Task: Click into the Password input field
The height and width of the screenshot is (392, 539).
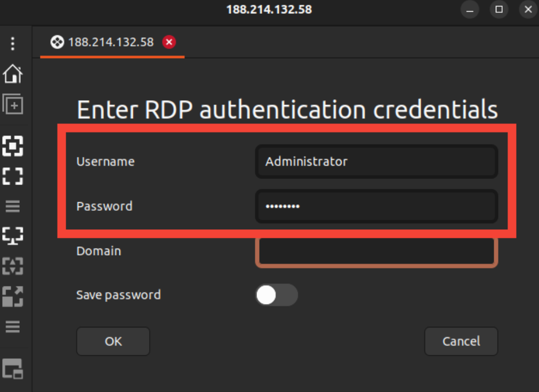Action: pyautogui.click(x=376, y=206)
